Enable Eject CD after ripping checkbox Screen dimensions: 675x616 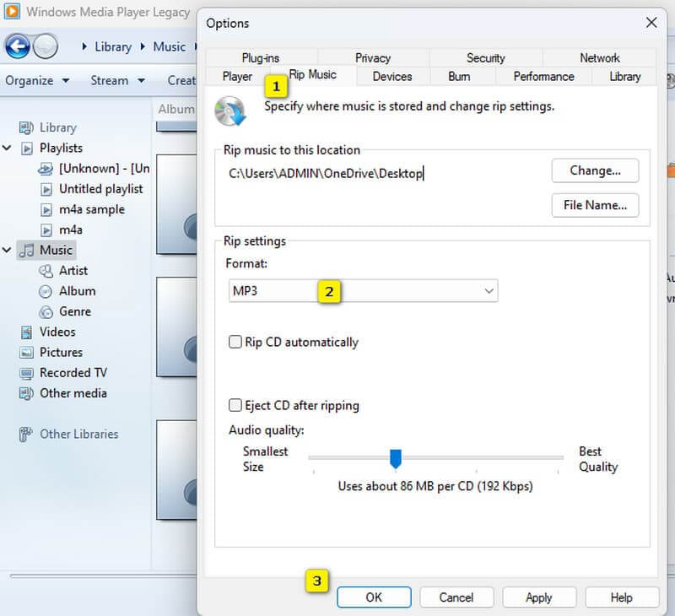[236, 406]
